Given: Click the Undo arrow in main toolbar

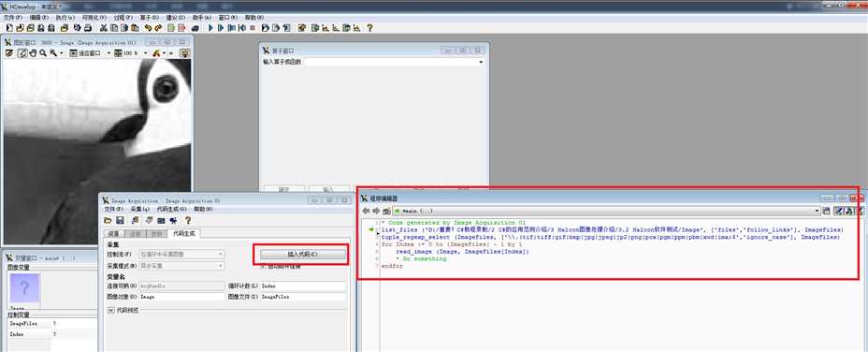Looking at the screenshot, I should coord(148,28).
